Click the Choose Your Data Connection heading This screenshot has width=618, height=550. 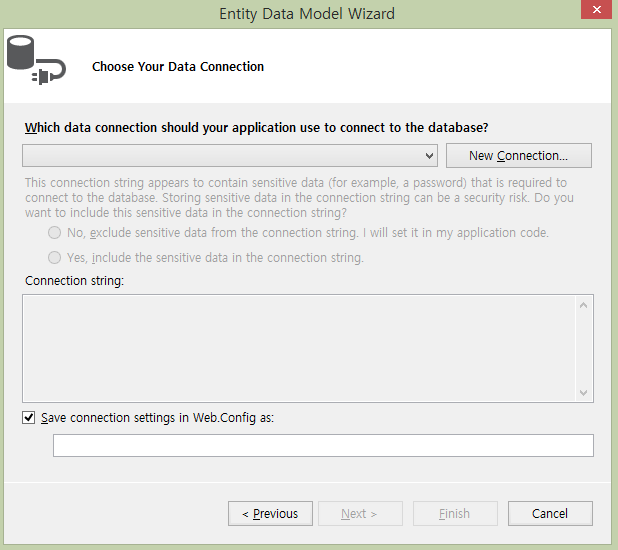(178, 67)
